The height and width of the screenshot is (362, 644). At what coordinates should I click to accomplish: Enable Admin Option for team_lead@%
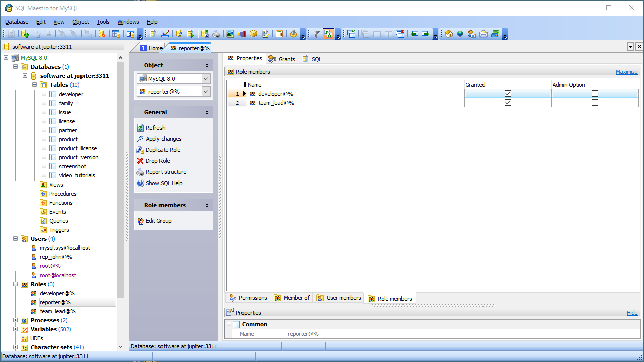(595, 103)
